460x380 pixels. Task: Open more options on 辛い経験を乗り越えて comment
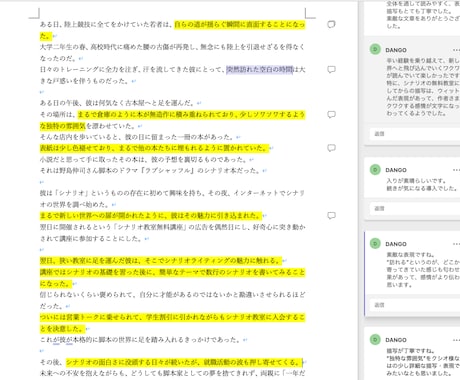[456, 50]
